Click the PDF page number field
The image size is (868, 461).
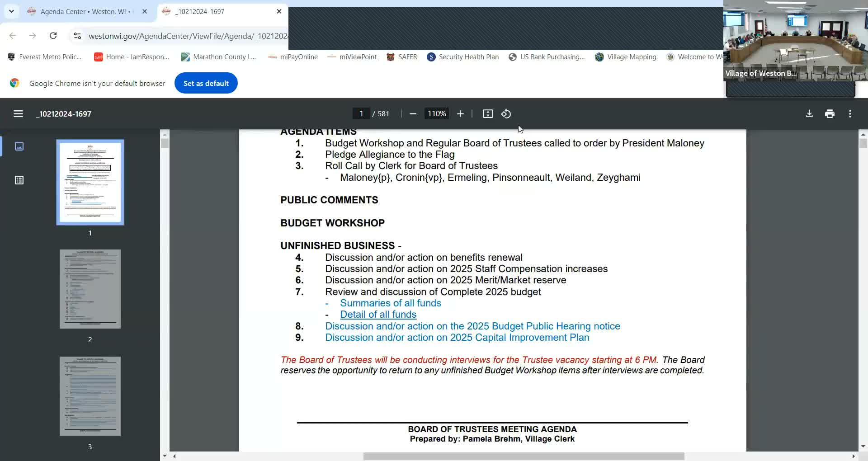(361, 114)
